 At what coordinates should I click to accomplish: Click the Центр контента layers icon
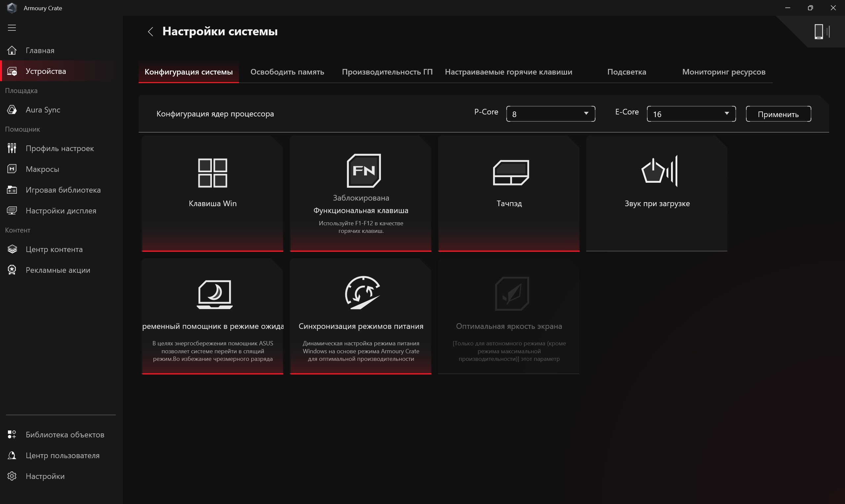coord(12,249)
